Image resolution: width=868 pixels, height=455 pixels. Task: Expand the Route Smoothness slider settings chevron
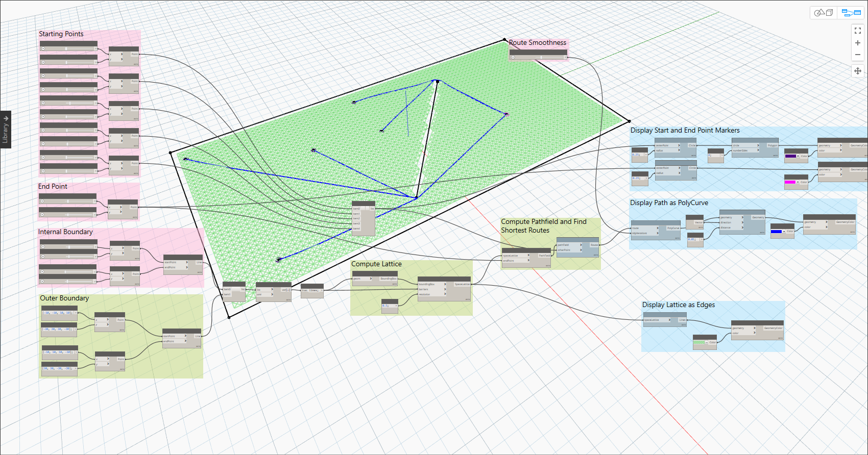(x=513, y=57)
